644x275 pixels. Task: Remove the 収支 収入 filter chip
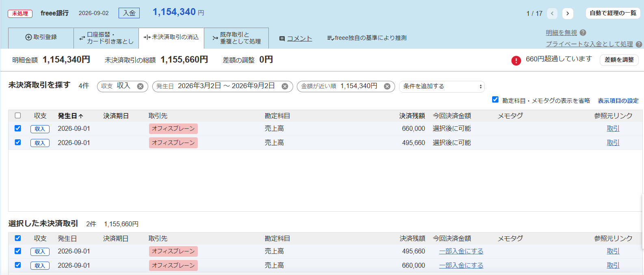pos(140,86)
